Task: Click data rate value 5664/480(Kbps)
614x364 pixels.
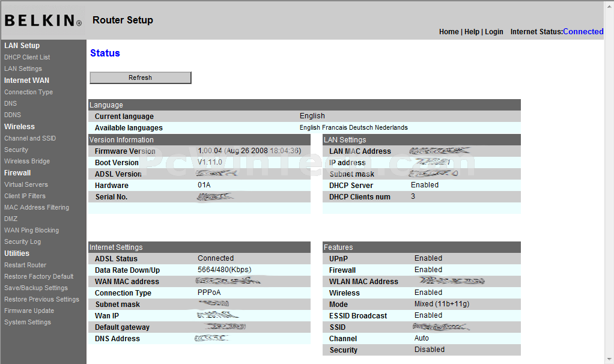Action: [224, 270]
